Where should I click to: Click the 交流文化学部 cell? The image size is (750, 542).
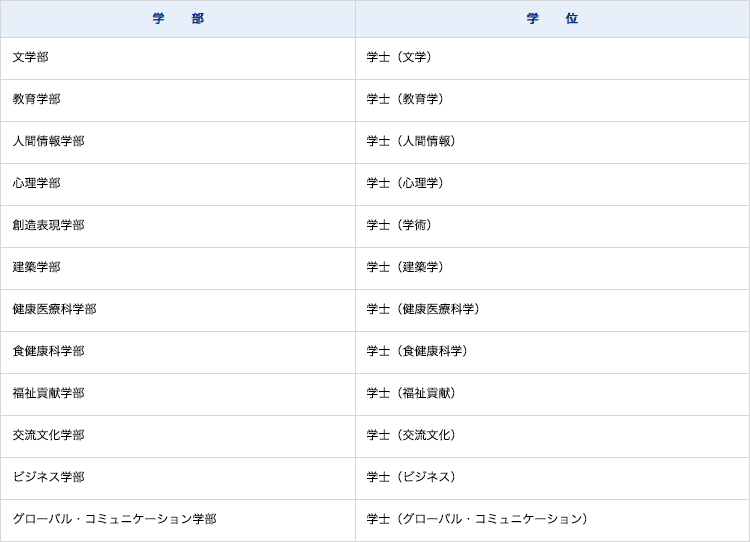(49, 436)
